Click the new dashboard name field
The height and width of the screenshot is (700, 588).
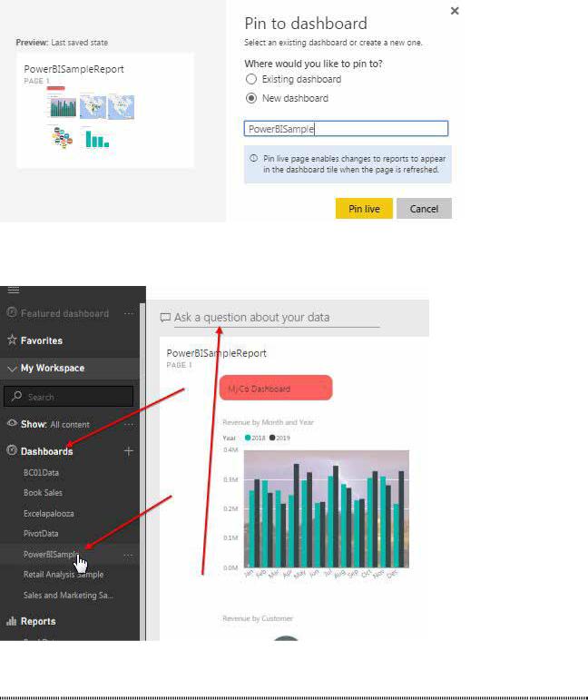tap(346, 129)
